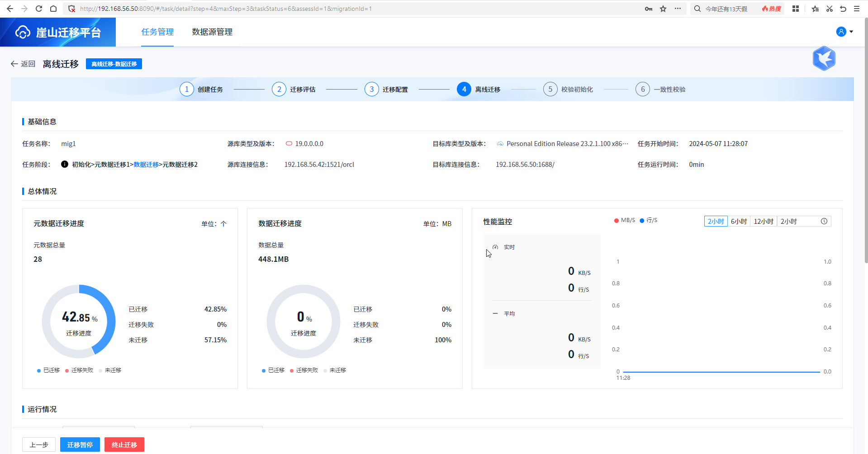Click the browser forward arrow
868x454 pixels.
point(24,9)
